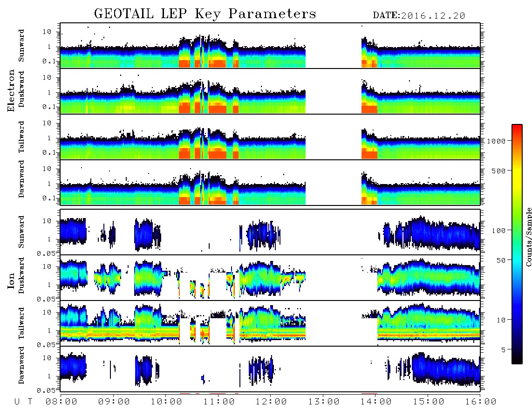The height and width of the screenshot is (410, 532).
Task: Click the red marker bar above 11:00
Action: [x=218, y=393]
